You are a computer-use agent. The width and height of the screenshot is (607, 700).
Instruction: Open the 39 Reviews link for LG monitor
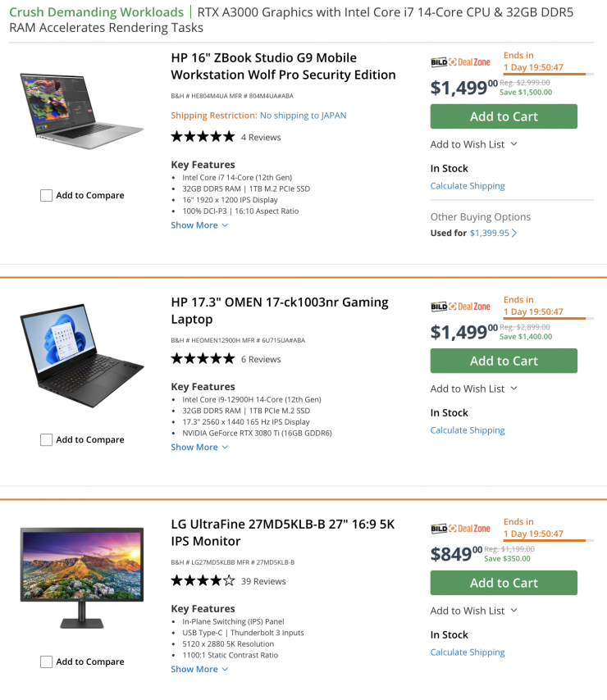click(x=263, y=581)
